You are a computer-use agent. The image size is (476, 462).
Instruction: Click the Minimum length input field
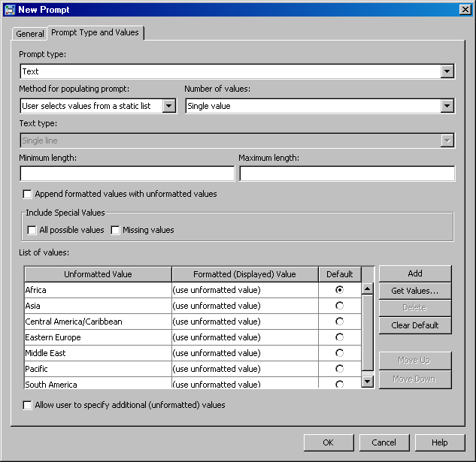tap(127, 174)
